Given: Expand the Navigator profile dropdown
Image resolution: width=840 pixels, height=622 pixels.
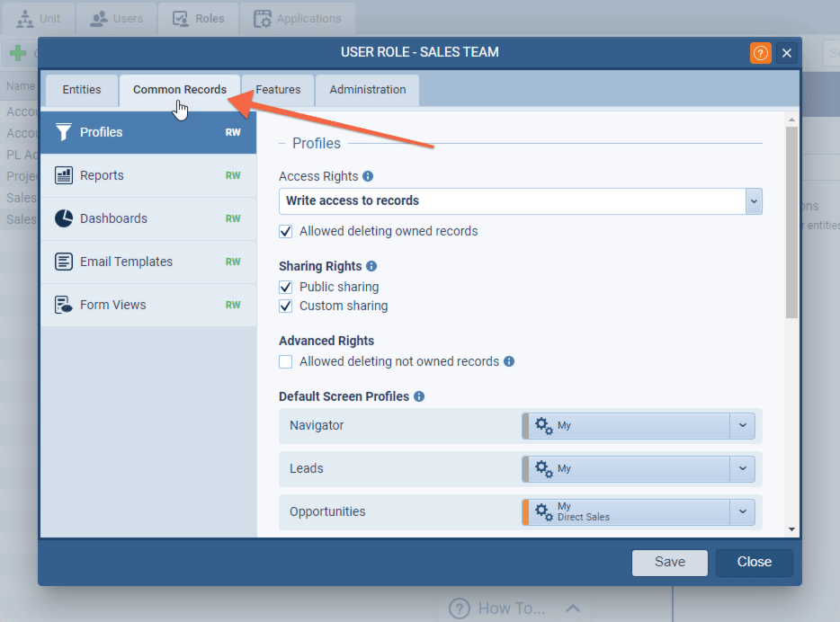Looking at the screenshot, I should [742, 425].
